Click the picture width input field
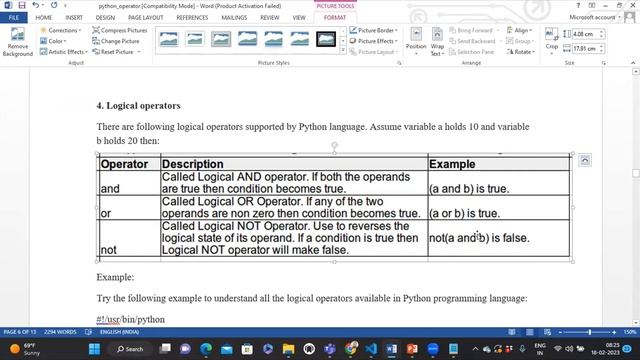 (585, 49)
